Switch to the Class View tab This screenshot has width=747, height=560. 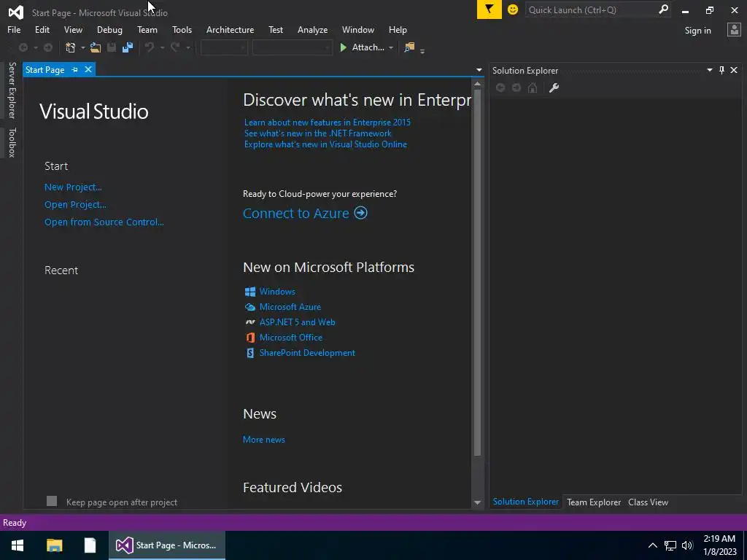[648, 502]
